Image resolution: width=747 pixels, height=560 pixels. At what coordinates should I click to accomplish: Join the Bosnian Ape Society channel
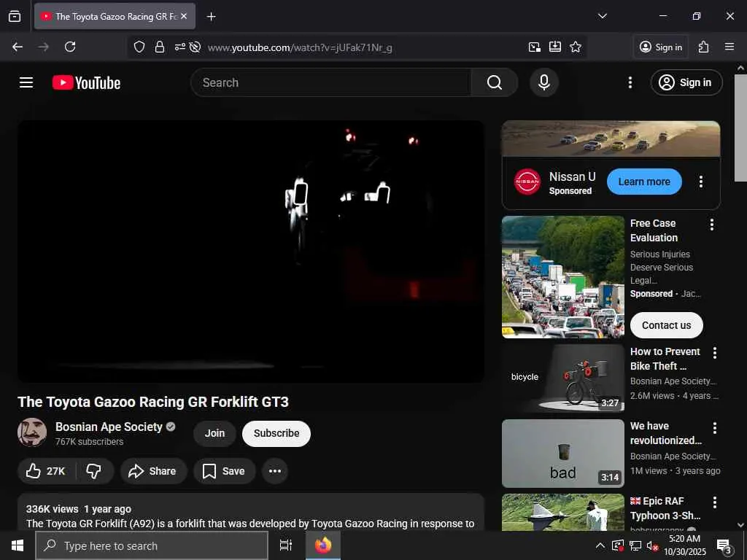(214, 433)
